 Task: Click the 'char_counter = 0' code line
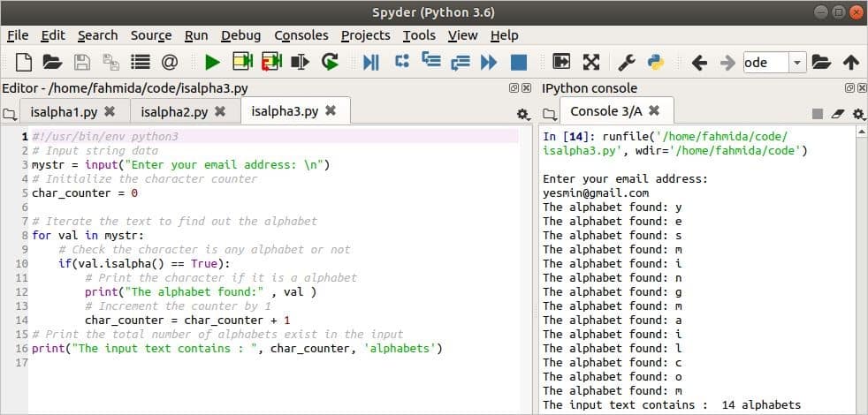85,193
